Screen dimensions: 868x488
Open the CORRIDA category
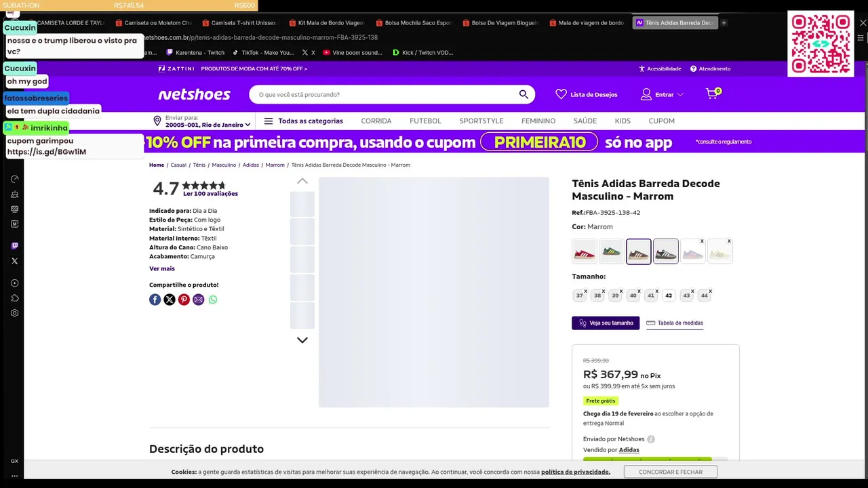click(376, 121)
